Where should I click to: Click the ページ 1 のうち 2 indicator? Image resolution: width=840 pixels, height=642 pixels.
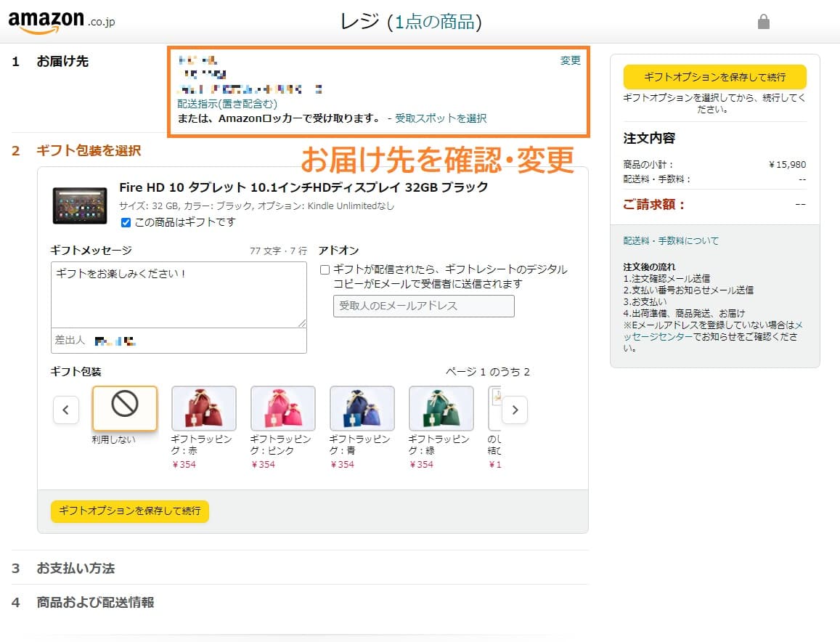point(487,372)
